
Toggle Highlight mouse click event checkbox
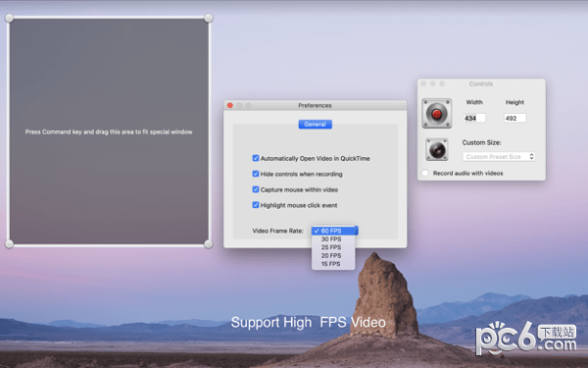coord(256,205)
